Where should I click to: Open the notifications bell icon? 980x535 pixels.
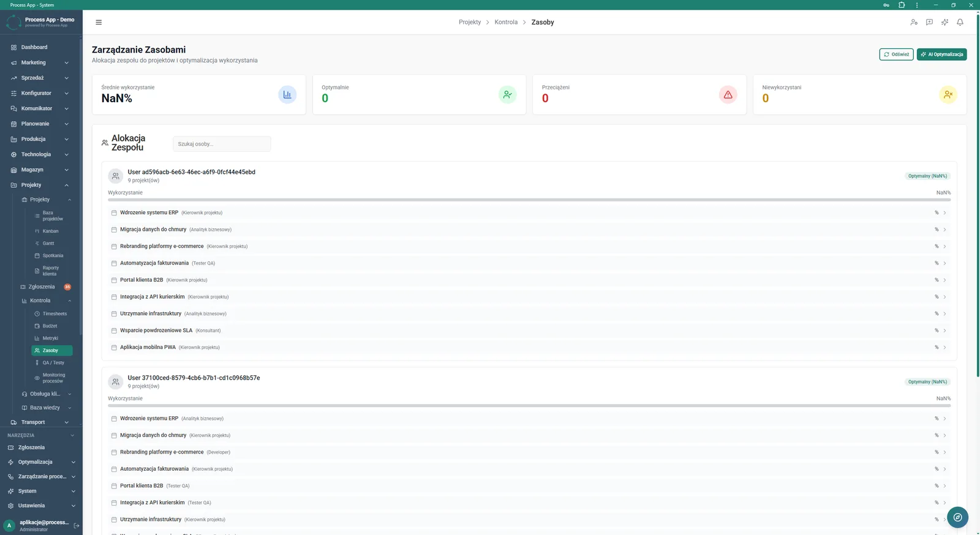(960, 22)
